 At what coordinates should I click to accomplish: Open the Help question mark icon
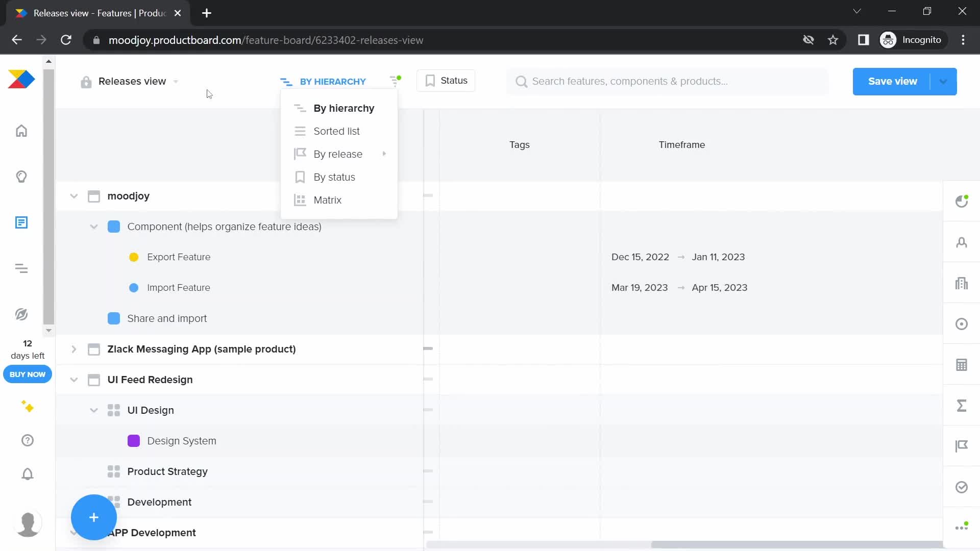click(x=28, y=440)
